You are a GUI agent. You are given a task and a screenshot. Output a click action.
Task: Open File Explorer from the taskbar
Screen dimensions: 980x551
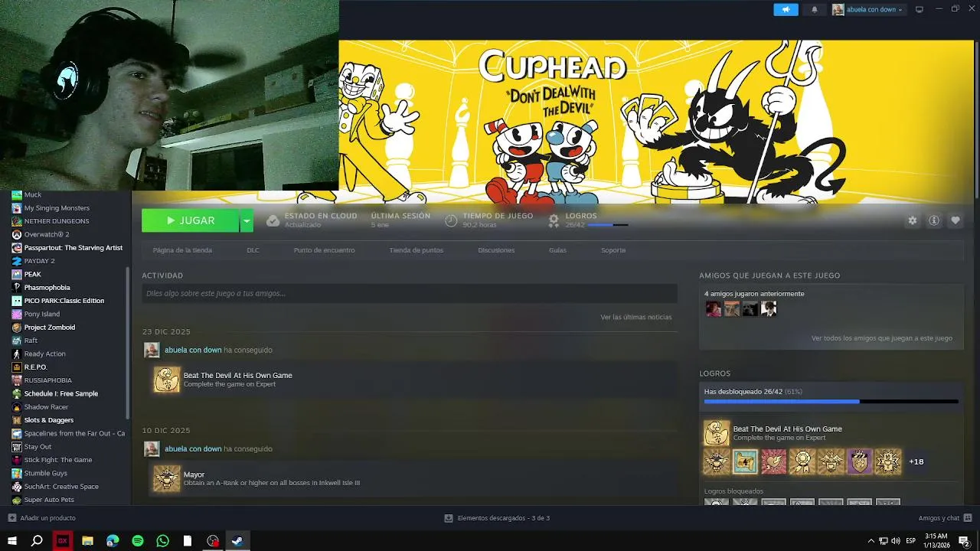tap(87, 541)
